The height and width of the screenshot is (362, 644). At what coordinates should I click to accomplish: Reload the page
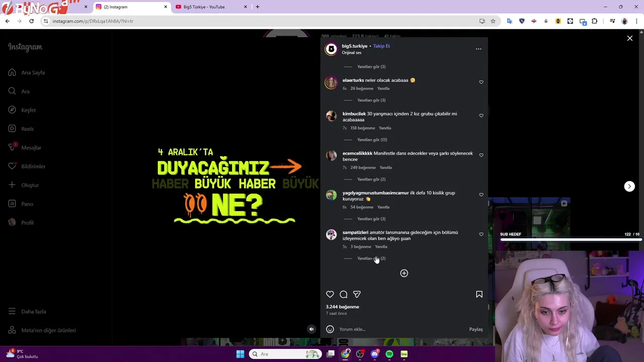point(31,21)
